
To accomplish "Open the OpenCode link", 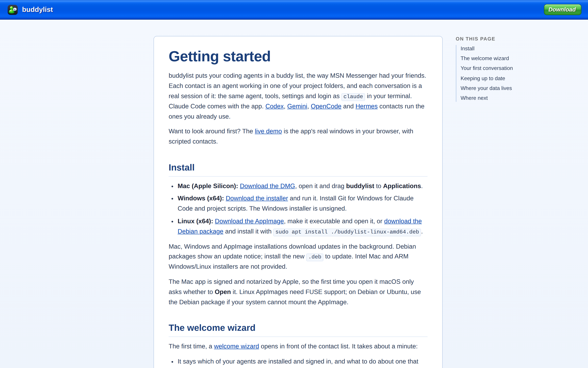I will (326, 106).
